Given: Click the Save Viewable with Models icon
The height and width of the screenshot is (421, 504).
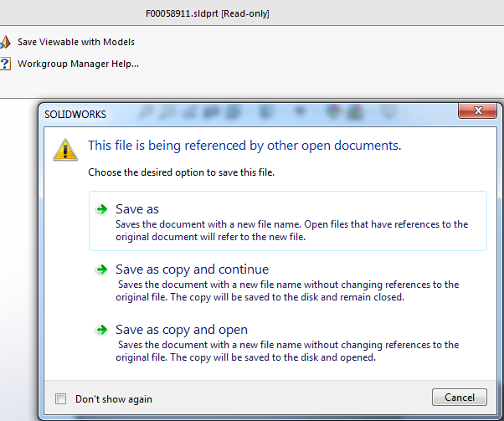Looking at the screenshot, I should 6,42.
